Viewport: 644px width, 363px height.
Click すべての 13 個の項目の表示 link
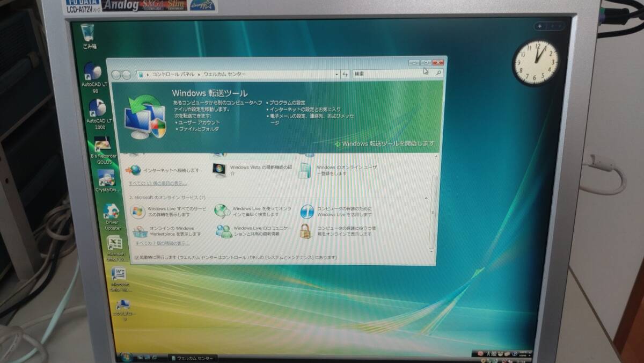click(x=157, y=183)
